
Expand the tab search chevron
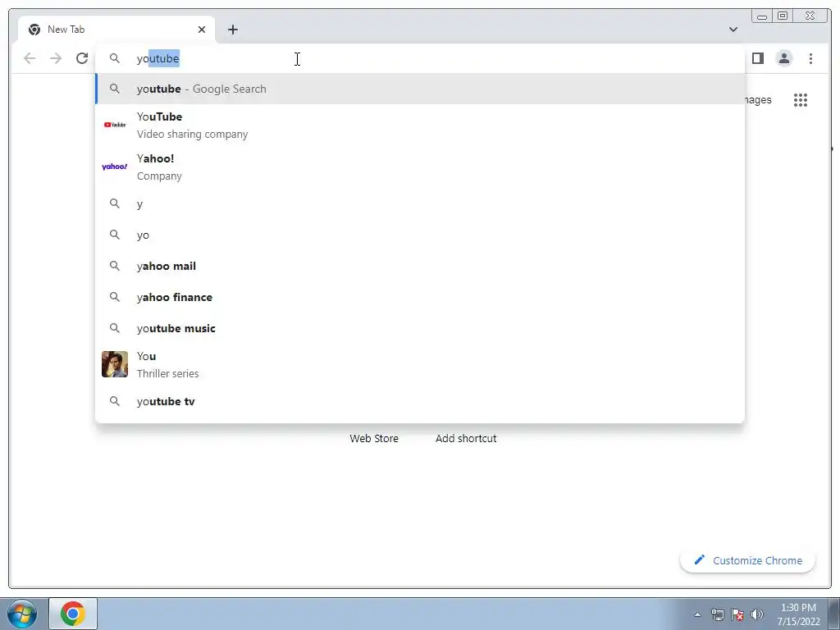pyautogui.click(x=733, y=30)
